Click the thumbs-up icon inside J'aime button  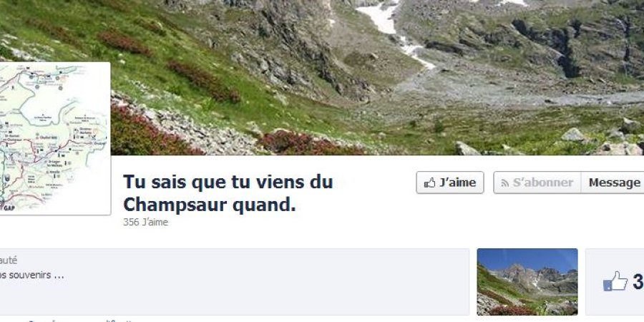click(x=429, y=182)
